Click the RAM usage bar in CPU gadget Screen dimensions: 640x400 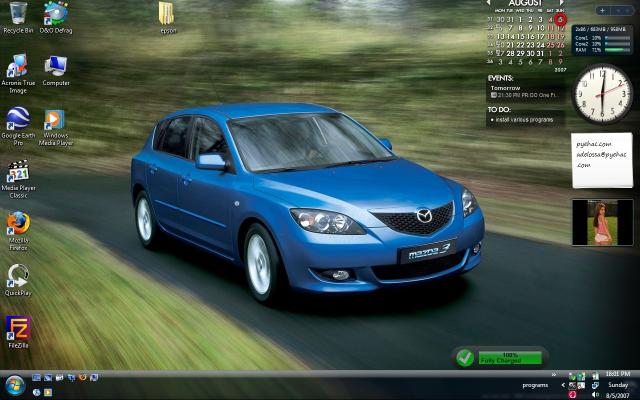[x=617, y=50]
